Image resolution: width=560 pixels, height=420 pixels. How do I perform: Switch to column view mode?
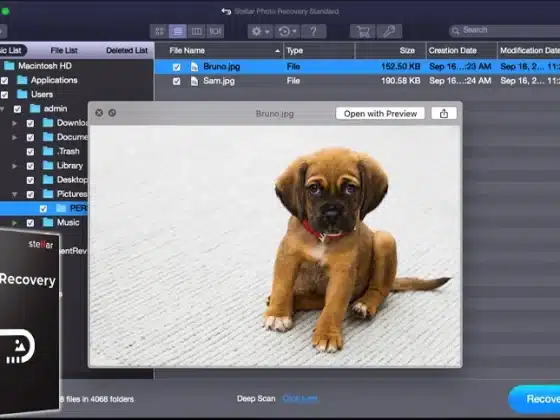(196, 31)
